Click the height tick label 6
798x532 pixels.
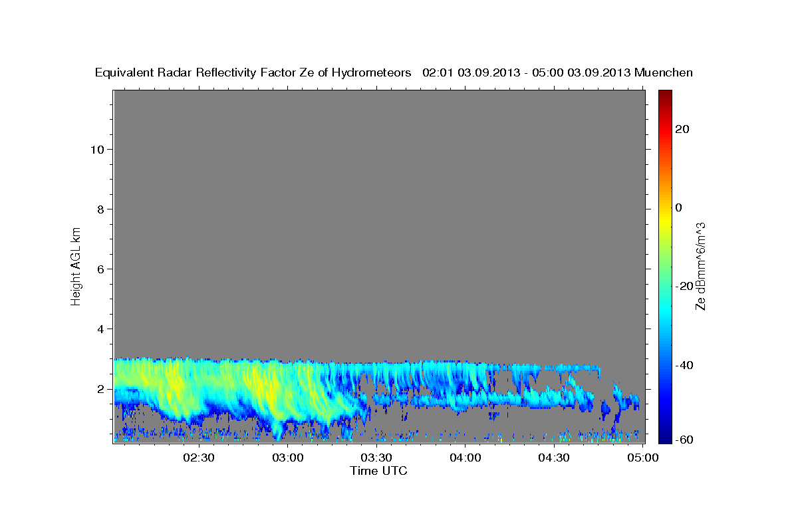[x=100, y=269]
